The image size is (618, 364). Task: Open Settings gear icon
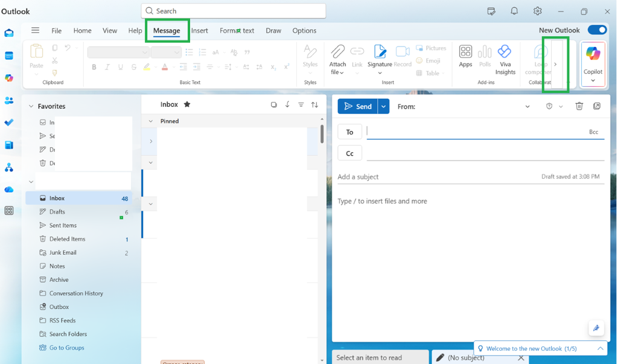[538, 11]
